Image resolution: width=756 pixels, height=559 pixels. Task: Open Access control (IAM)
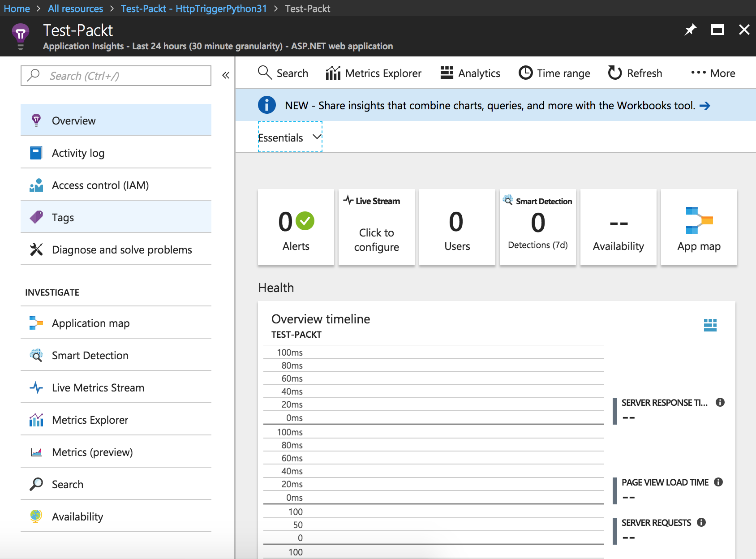pyautogui.click(x=116, y=185)
